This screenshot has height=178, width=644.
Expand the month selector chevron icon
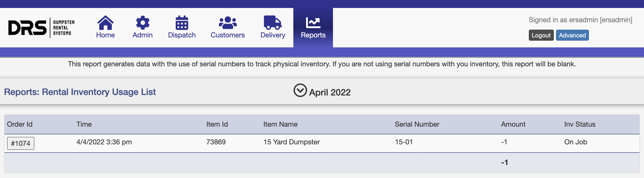(x=300, y=90)
